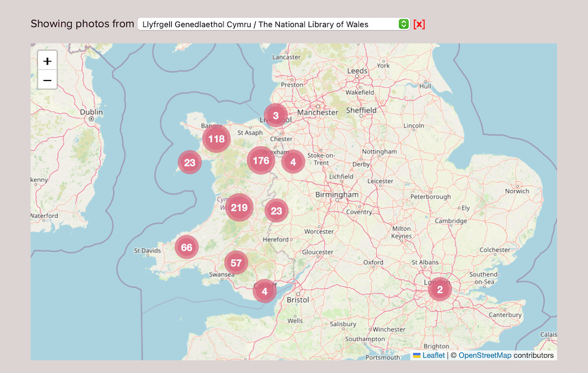Open the cluster of 4 near Cardiff

coord(265,291)
